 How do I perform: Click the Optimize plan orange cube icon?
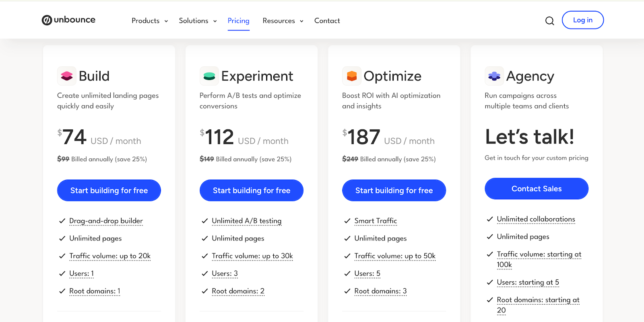pos(352,76)
